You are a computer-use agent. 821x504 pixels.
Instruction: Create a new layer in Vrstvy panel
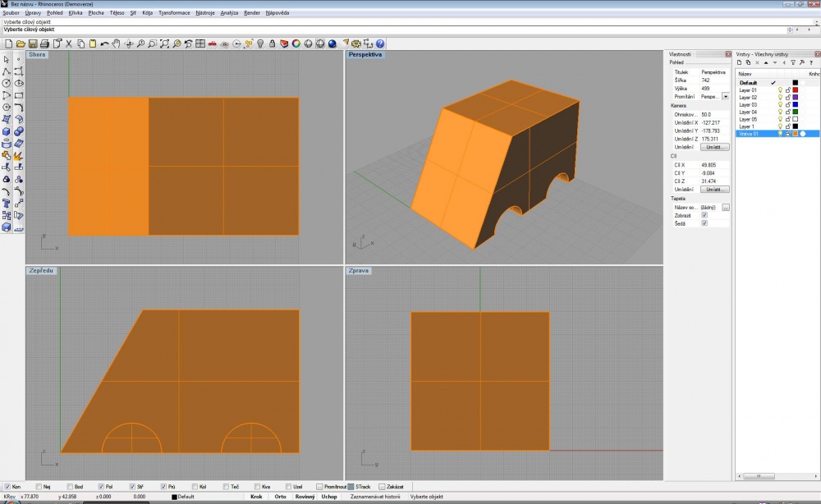(740, 63)
